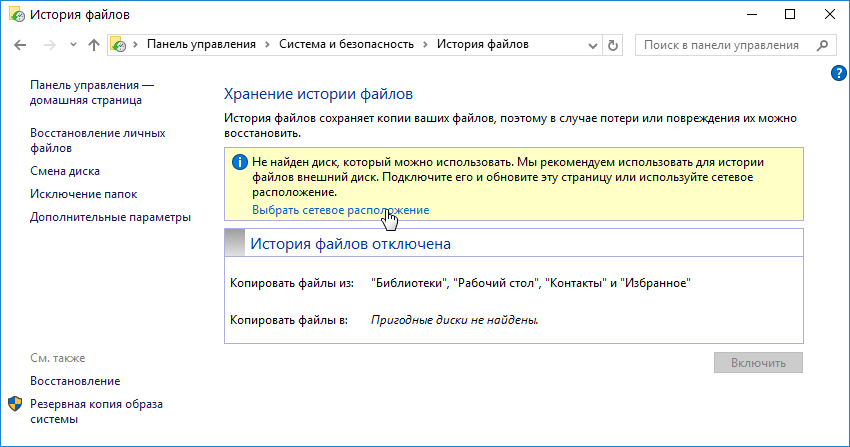Expand the address bar history dropdown
The width and height of the screenshot is (850, 447).
coord(592,45)
